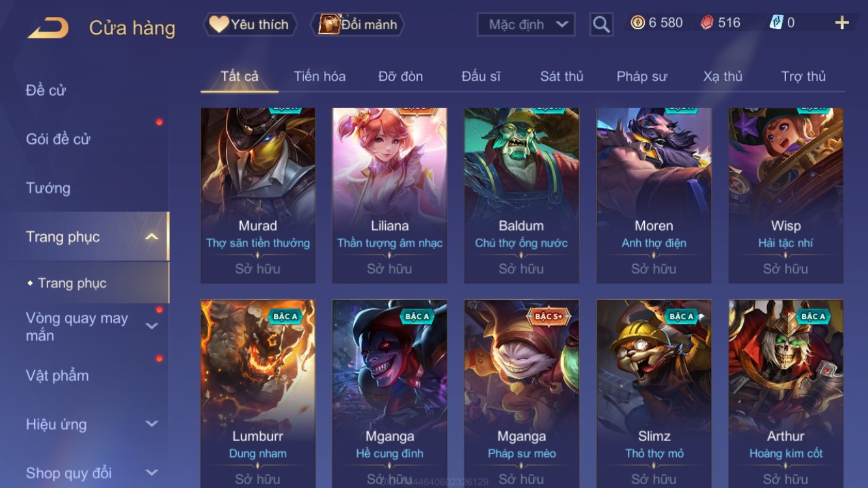Switch to the Sát thủ tab
The width and height of the screenshot is (868, 488).
[x=562, y=76]
